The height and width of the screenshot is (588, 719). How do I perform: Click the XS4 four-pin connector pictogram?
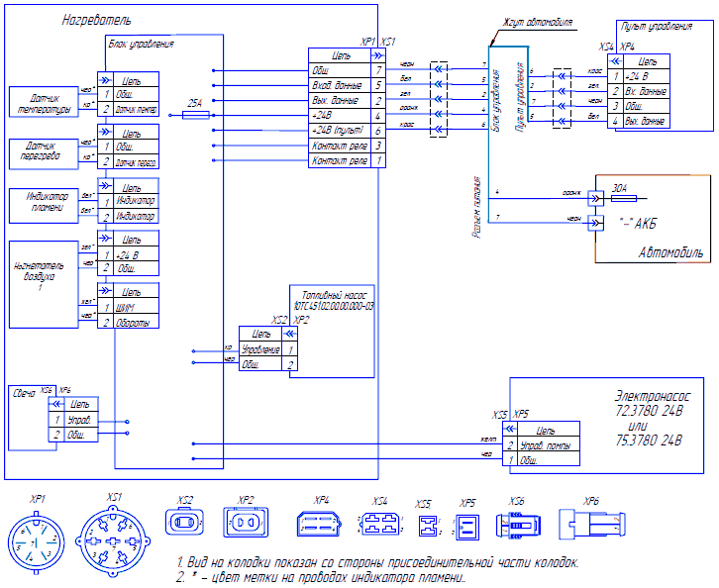pos(379,524)
